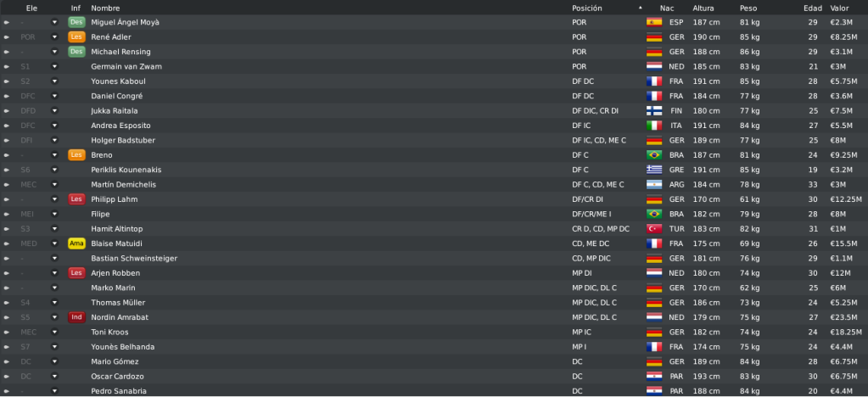Viewport: 868px width, 397px height.
Task: Open the selection dropdown for Germain van Zwam
Action: click(54, 66)
